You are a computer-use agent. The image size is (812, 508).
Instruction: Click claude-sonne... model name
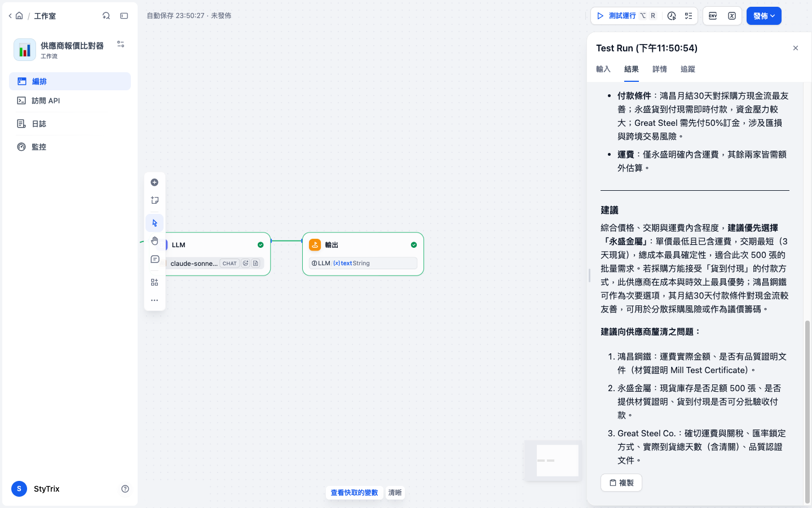(194, 264)
